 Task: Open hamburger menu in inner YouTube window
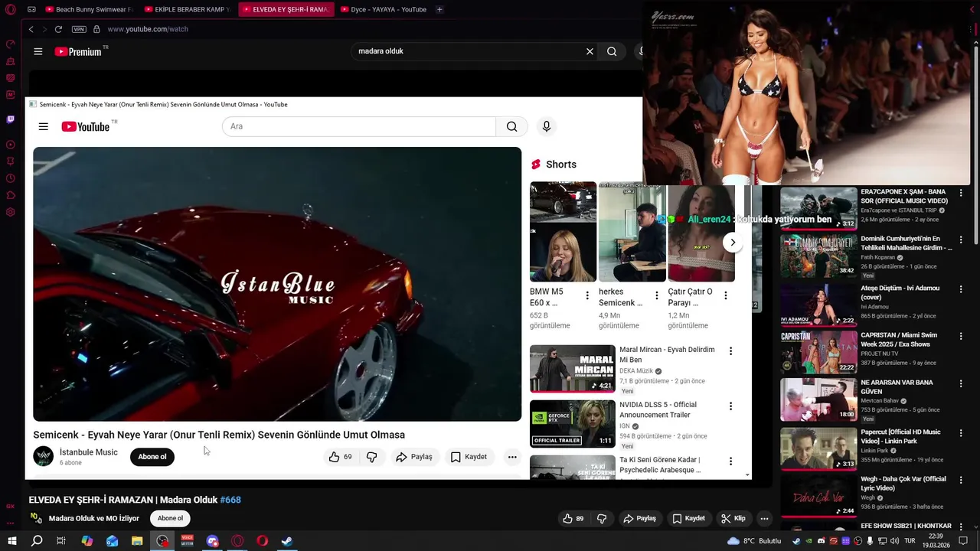tap(44, 126)
